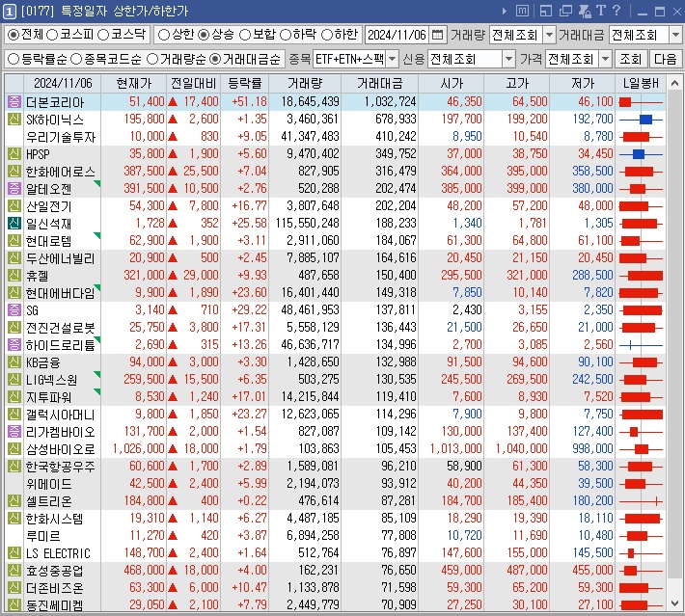The height and width of the screenshot is (616, 685).
Task: Click the small arrow icon in title bar
Action: 505,11
